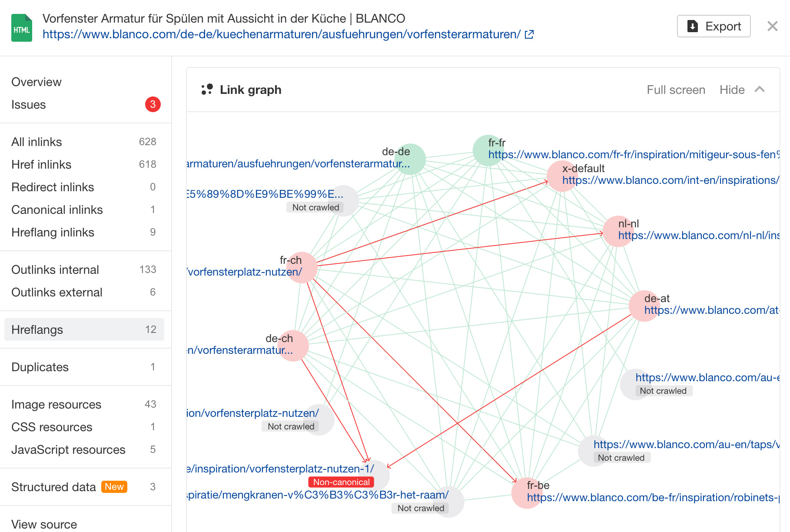Click the Link graph panel icon

[207, 89]
